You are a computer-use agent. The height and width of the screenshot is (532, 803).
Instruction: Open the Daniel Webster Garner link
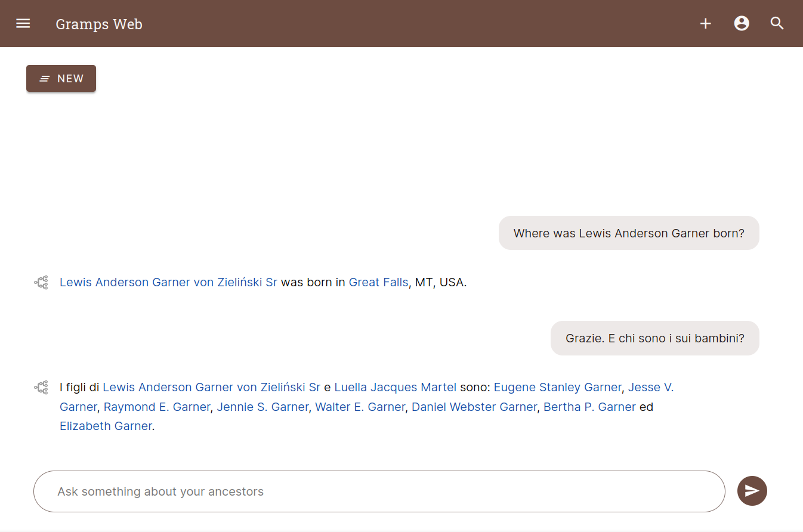(474, 407)
